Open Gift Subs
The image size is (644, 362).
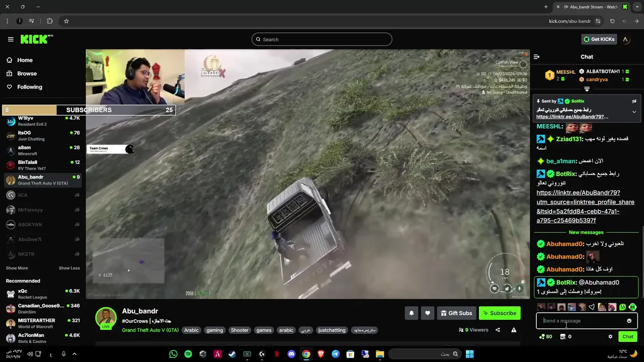pos(456,313)
